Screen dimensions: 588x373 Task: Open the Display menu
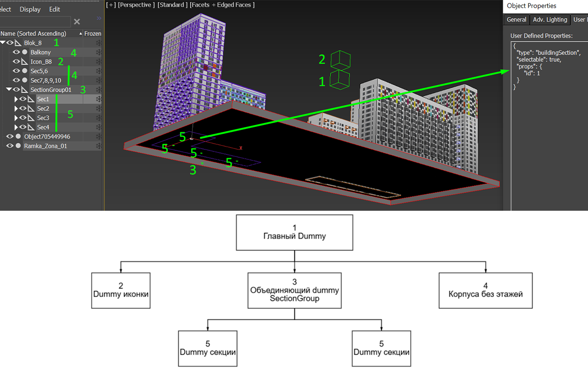coord(30,9)
